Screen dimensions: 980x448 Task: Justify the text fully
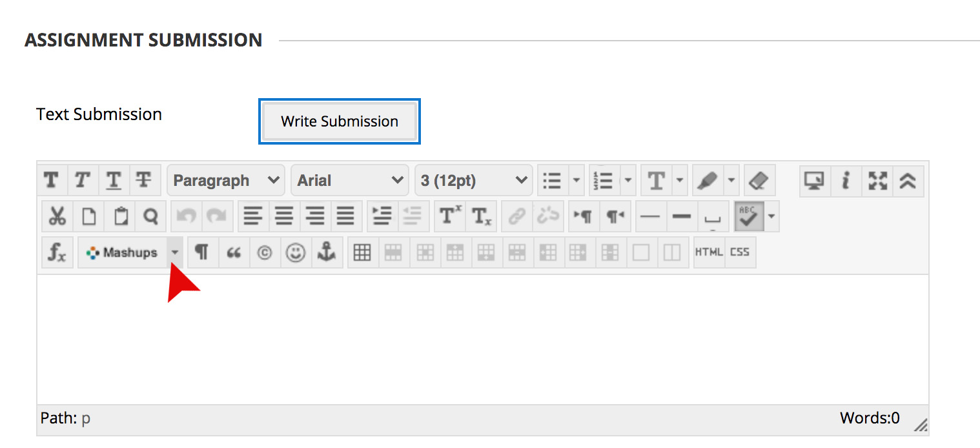tap(346, 216)
